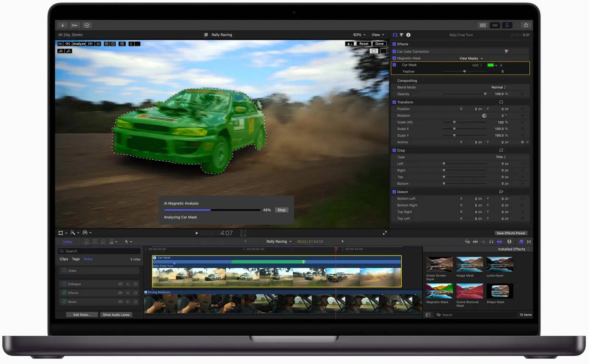The height and width of the screenshot is (364, 589).
Task: Click the Share export icon
Action: click(x=526, y=25)
